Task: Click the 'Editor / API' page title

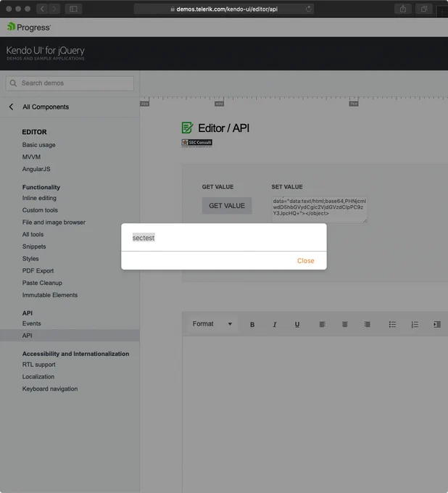Action: point(223,128)
